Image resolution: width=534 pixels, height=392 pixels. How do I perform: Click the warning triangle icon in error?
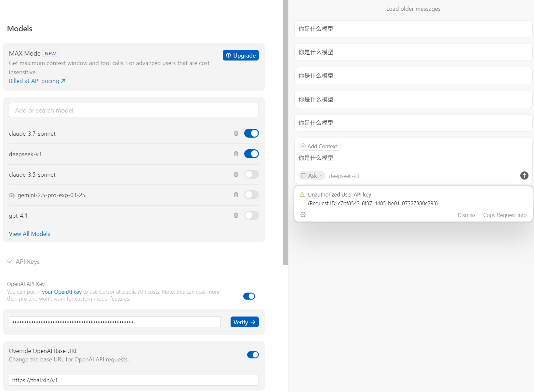point(302,195)
